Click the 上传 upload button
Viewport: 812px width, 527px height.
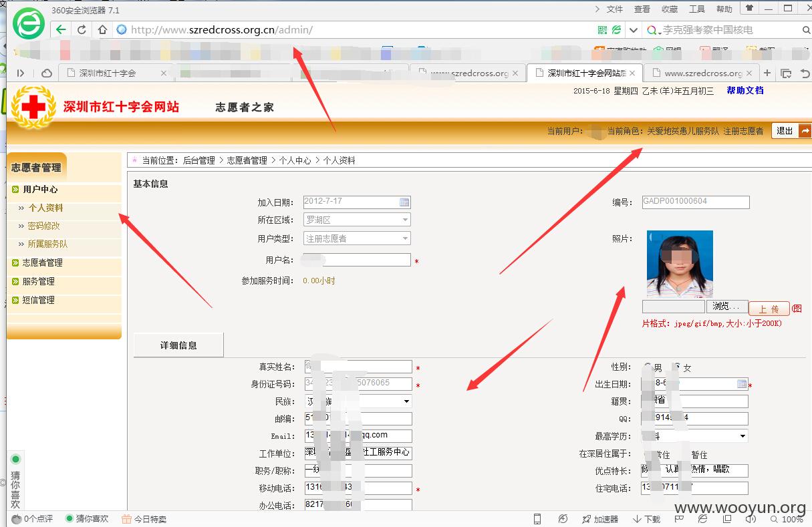pos(769,309)
